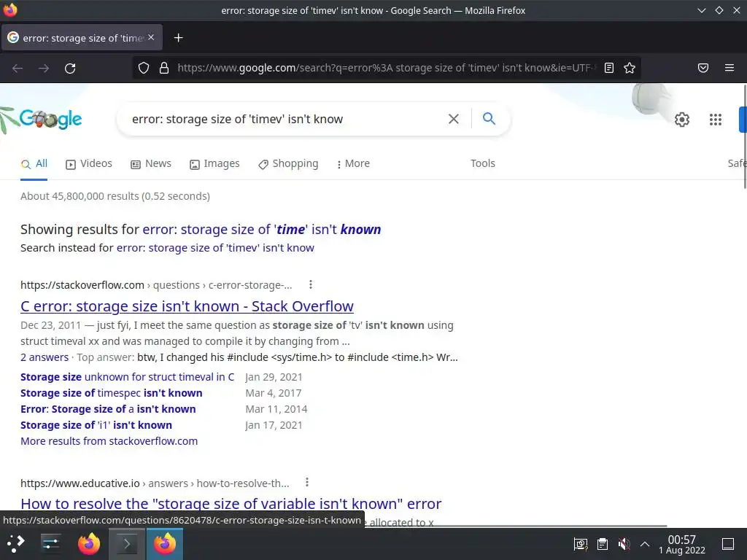The height and width of the screenshot is (560, 747).
Task: Reload the current page
Action: [70, 68]
